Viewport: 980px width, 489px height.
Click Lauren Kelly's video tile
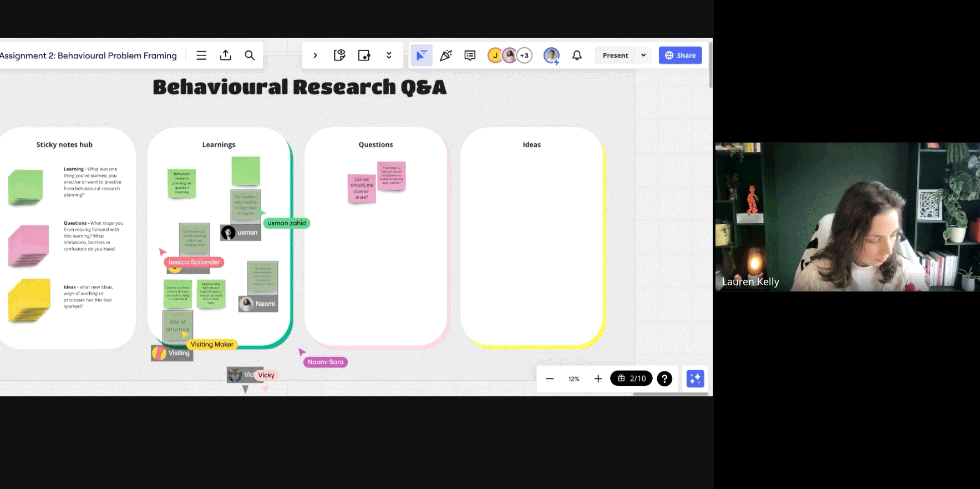847,217
